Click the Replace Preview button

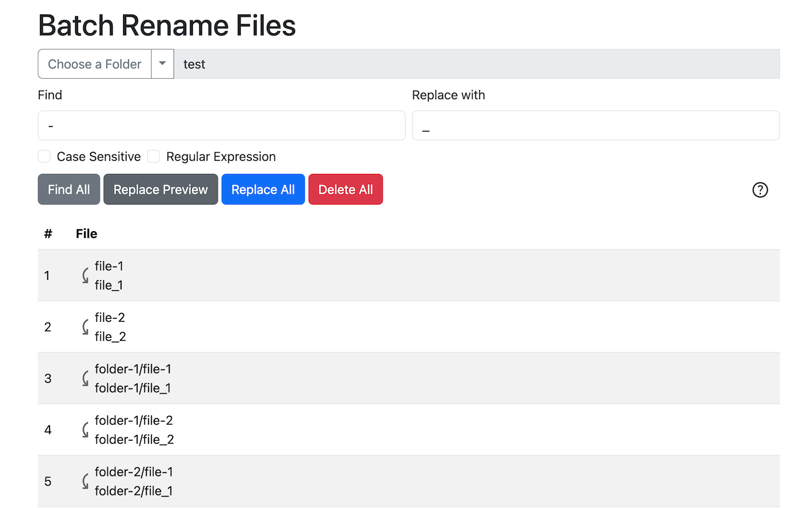160,190
